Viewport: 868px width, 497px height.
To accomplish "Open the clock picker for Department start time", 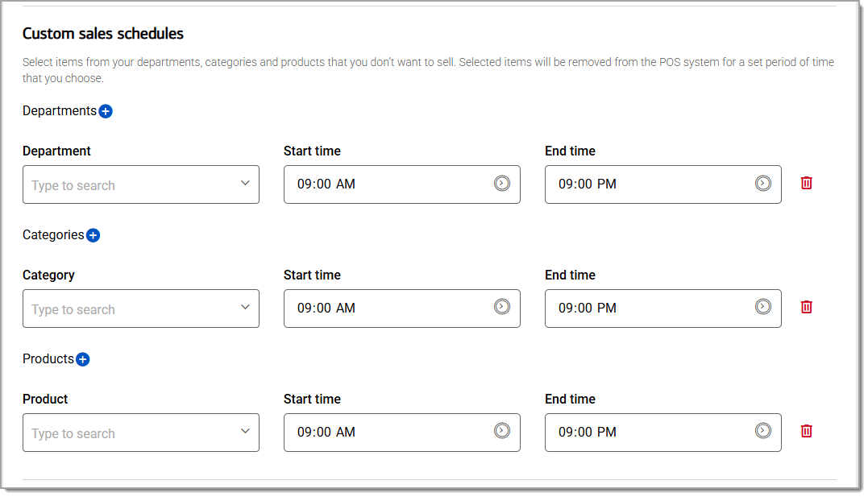I will [x=502, y=184].
